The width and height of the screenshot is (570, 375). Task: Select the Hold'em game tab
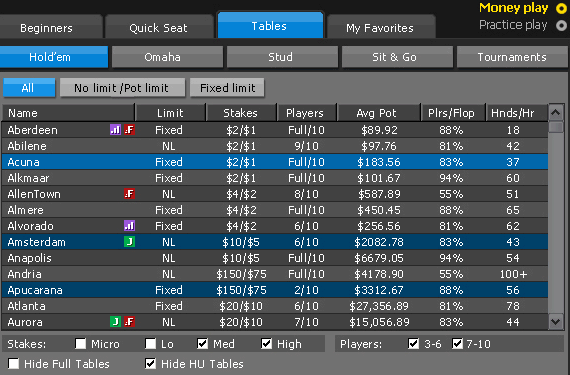tap(54, 57)
